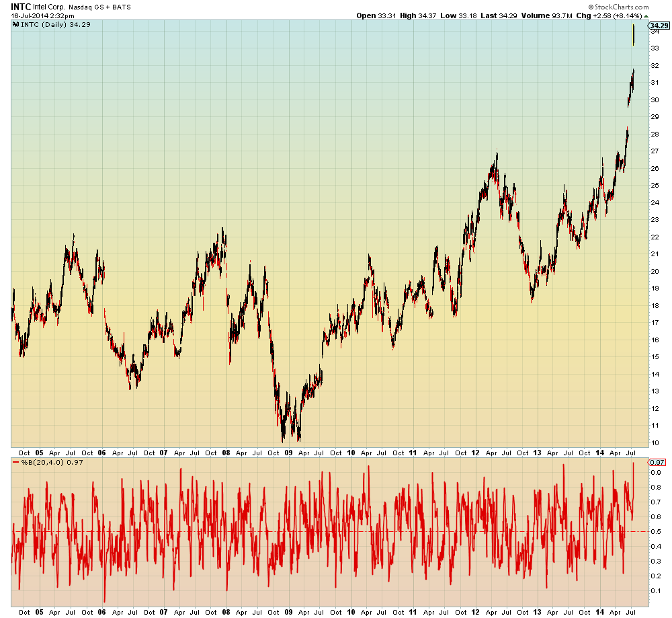Screen dimensions: 672x618
Task: Click the Intel Corp. company name
Action: point(49,7)
